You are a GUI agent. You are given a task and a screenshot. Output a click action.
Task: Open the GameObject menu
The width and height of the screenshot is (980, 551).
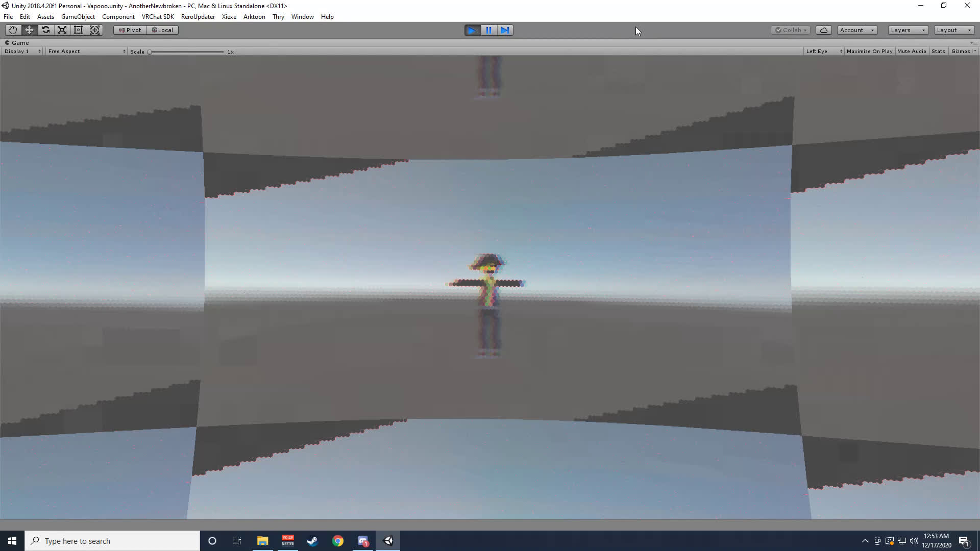pyautogui.click(x=78, y=17)
